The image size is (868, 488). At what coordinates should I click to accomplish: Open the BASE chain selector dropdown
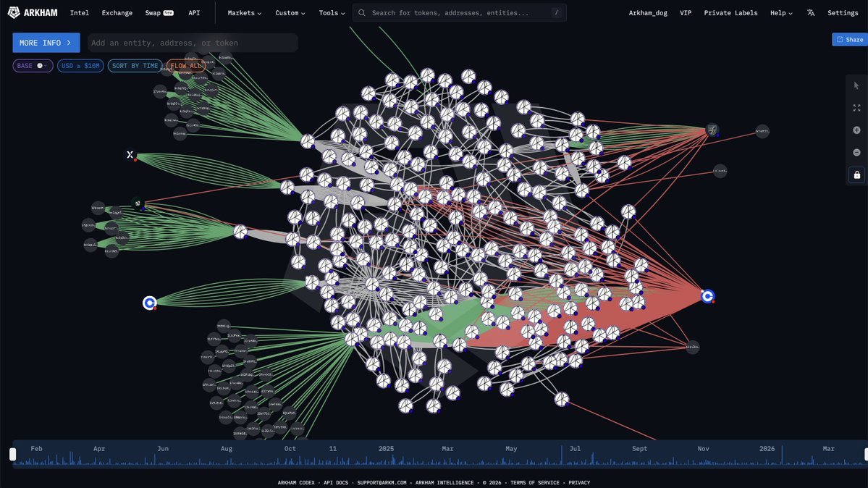33,66
